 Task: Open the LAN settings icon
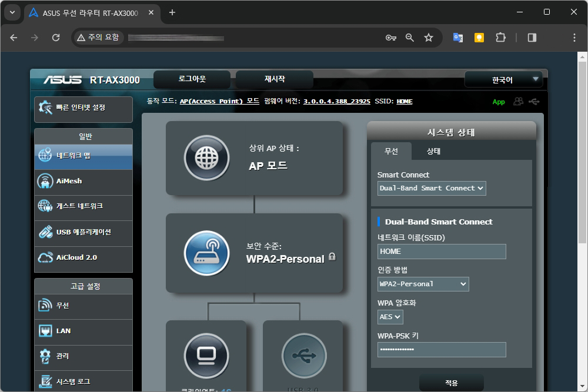(x=45, y=331)
